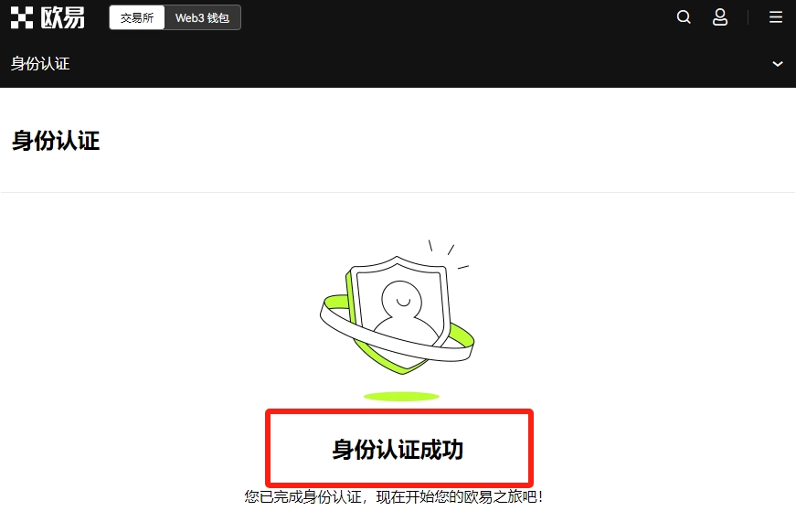Open the hamburger menu icon
The height and width of the screenshot is (532, 796).
click(776, 17)
